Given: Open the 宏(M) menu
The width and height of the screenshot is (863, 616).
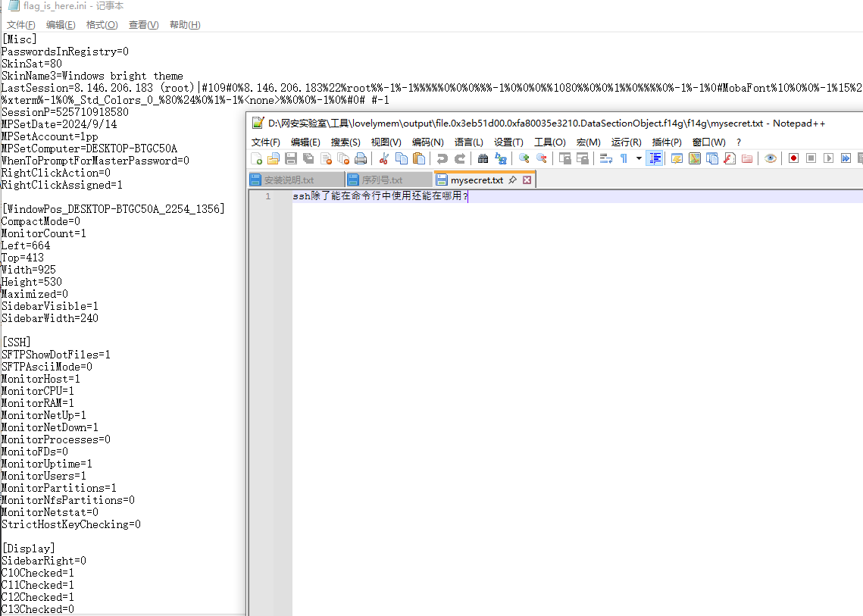Looking at the screenshot, I should tap(589, 142).
